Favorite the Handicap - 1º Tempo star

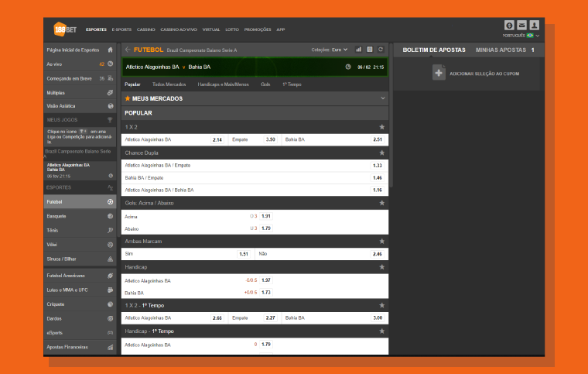pyautogui.click(x=381, y=331)
